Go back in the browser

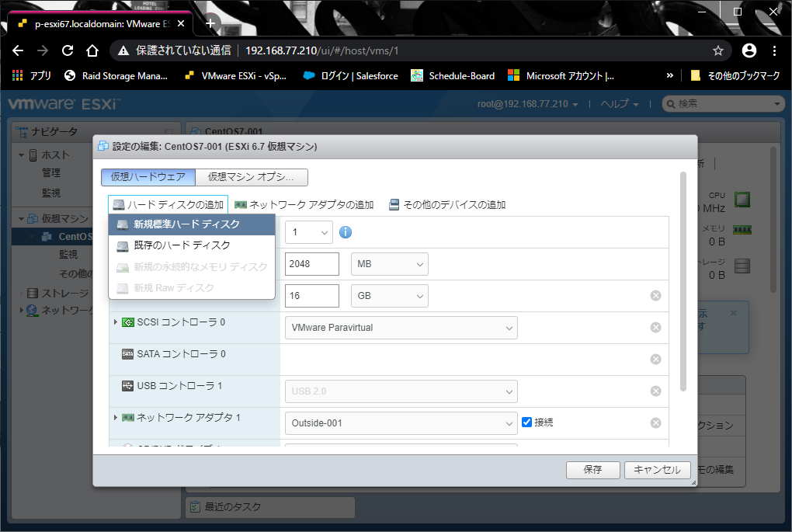[18, 50]
